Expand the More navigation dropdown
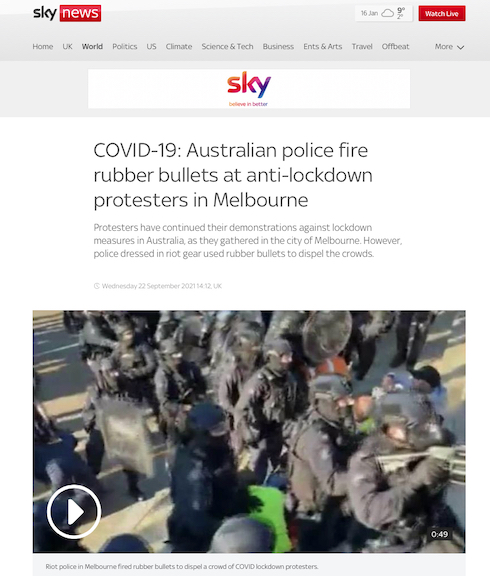Screen dimensions: 490x576 click(450, 47)
